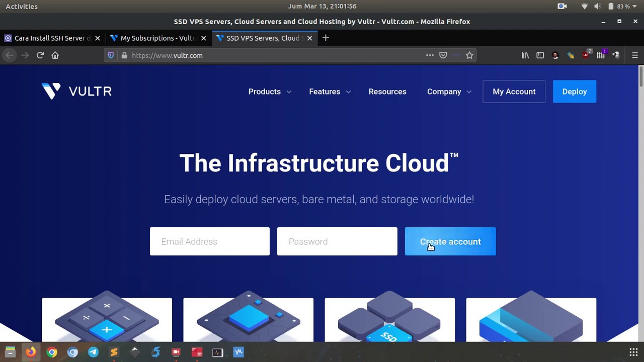
Task: Open Chromium from the dock
Action: tap(73, 352)
